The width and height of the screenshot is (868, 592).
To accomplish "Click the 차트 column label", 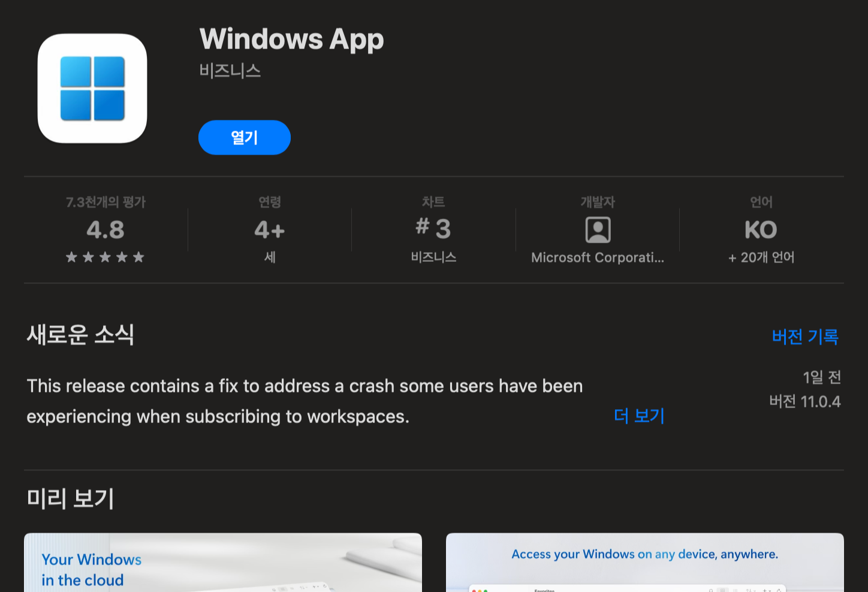I will (x=433, y=202).
